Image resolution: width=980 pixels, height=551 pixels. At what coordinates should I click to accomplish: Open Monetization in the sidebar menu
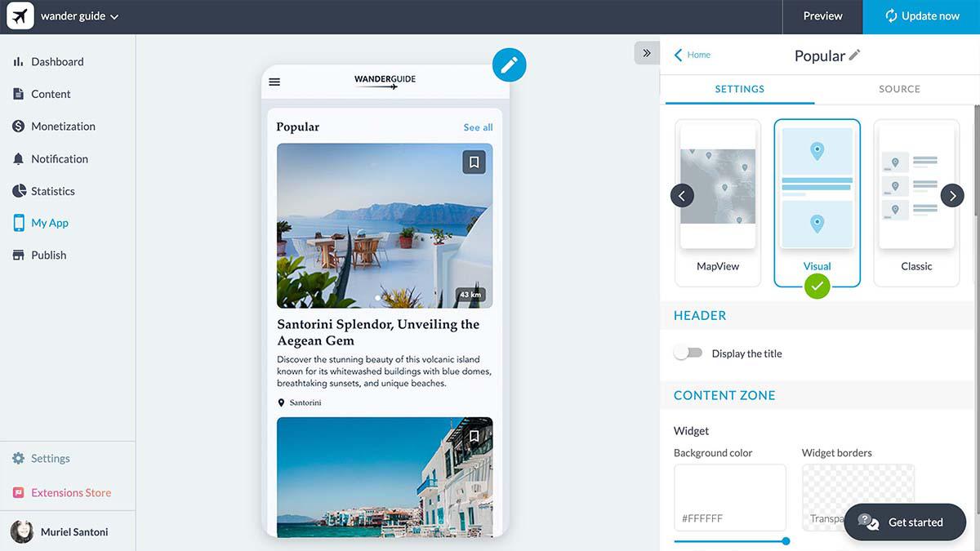coord(63,127)
